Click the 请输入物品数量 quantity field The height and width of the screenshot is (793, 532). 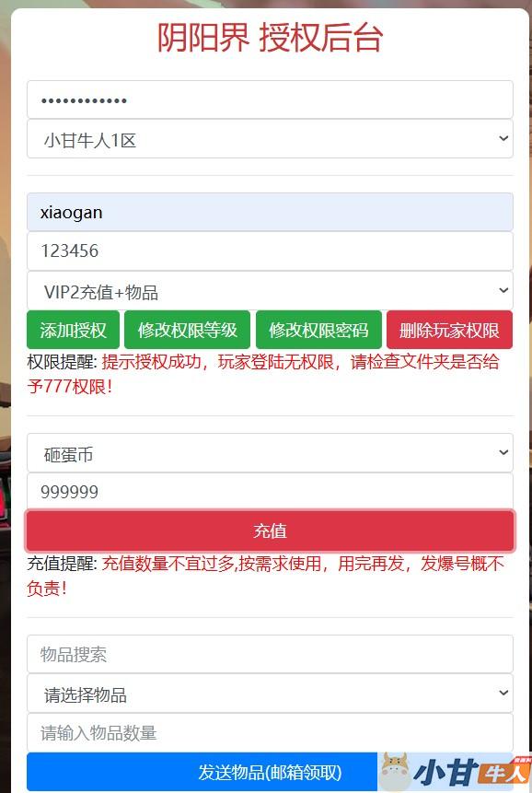[x=270, y=732]
